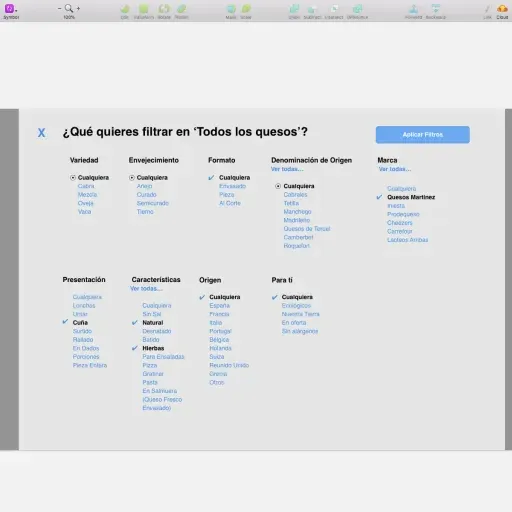This screenshot has height=512, width=512.
Task: Choose Oveja under Variedad
Action: coord(86,203)
